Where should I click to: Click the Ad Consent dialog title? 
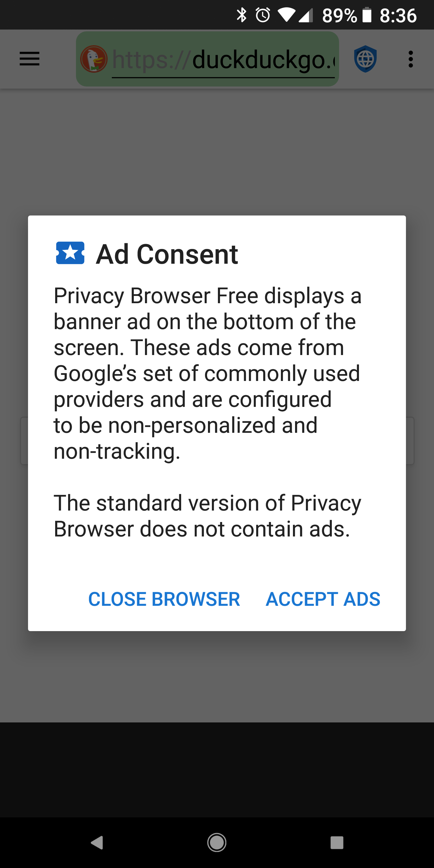click(167, 254)
